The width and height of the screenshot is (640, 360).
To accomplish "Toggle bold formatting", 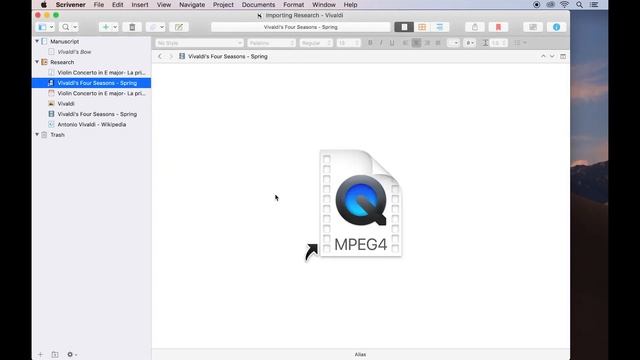I will tap(370, 43).
